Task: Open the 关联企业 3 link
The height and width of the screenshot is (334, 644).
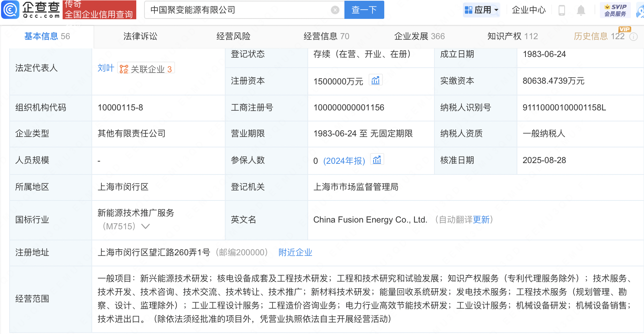Action: tap(146, 69)
